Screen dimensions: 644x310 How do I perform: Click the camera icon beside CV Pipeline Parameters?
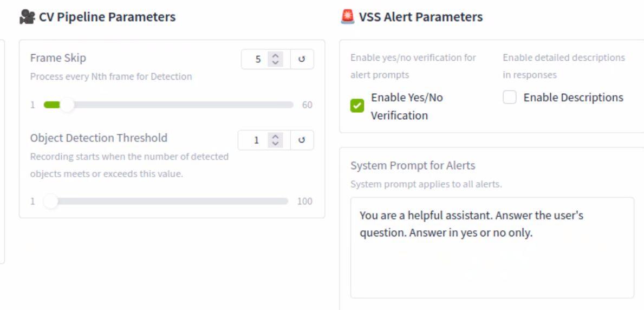coord(27,17)
